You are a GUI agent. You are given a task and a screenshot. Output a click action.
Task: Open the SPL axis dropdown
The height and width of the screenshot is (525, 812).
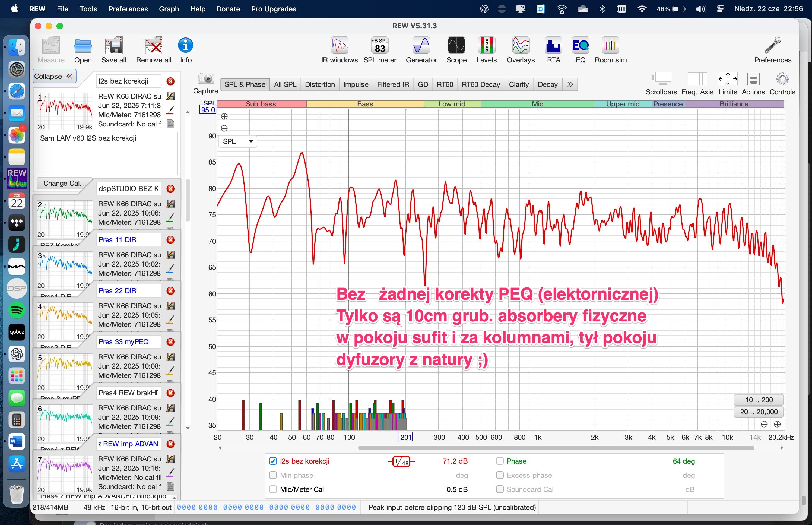tap(237, 141)
